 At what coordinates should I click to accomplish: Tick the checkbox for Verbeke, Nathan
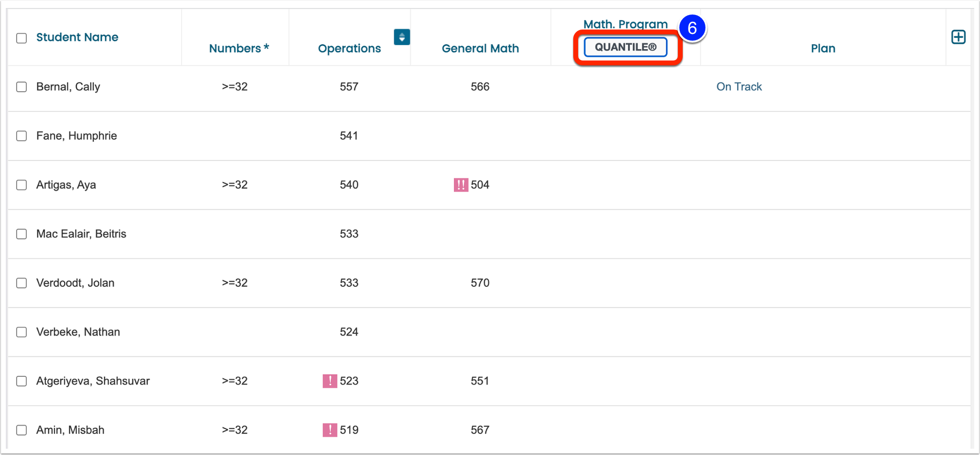tap(21, 332)
